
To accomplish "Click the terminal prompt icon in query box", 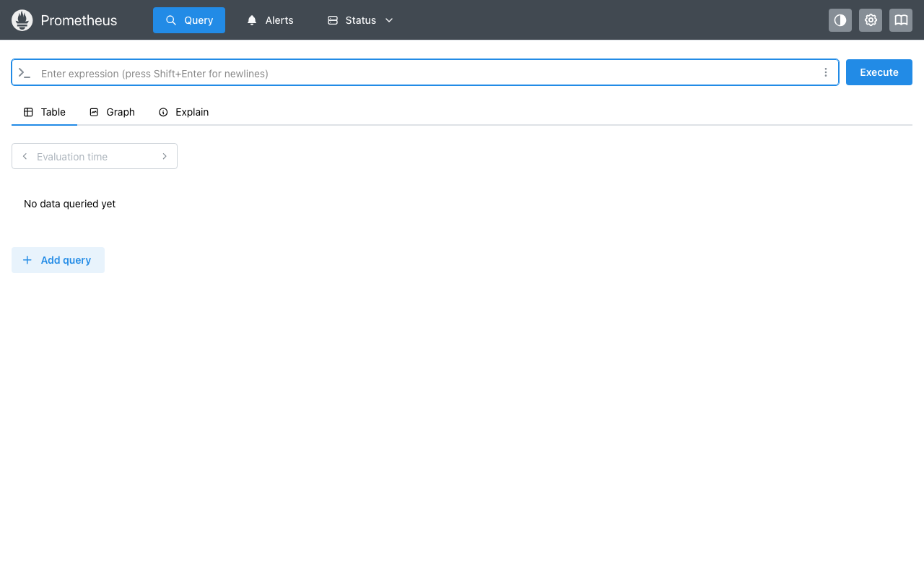I will click(x=25, y=73).
